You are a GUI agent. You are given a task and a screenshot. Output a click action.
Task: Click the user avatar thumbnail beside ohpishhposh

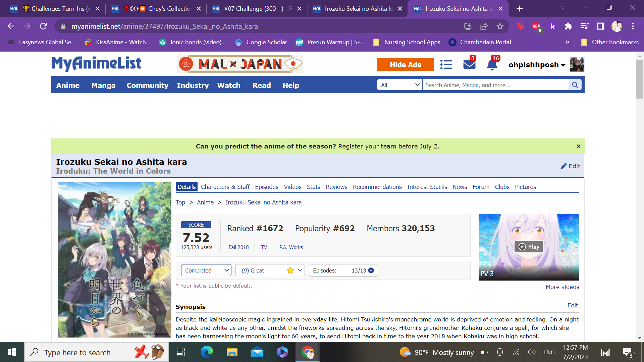(x=577, y=64)
